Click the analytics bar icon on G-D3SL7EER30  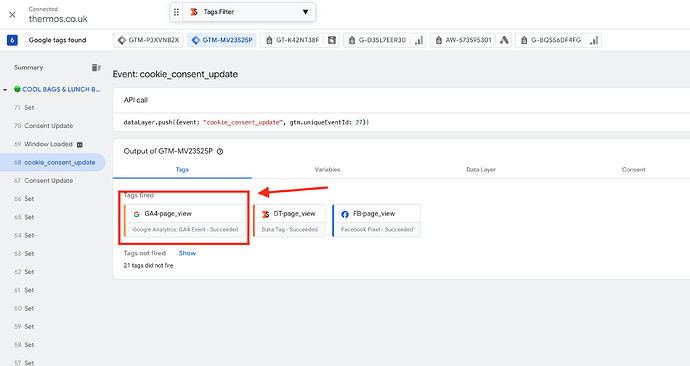click(419, 40)
